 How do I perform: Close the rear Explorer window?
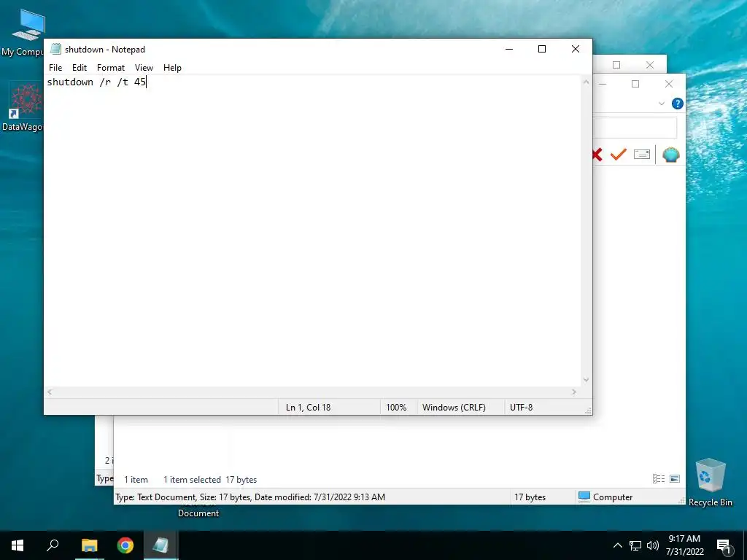(x=650, y=65)
